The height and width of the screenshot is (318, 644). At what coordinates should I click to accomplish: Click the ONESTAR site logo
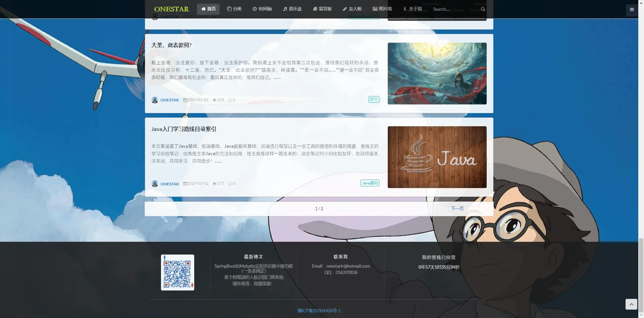(x=171, y=9)
